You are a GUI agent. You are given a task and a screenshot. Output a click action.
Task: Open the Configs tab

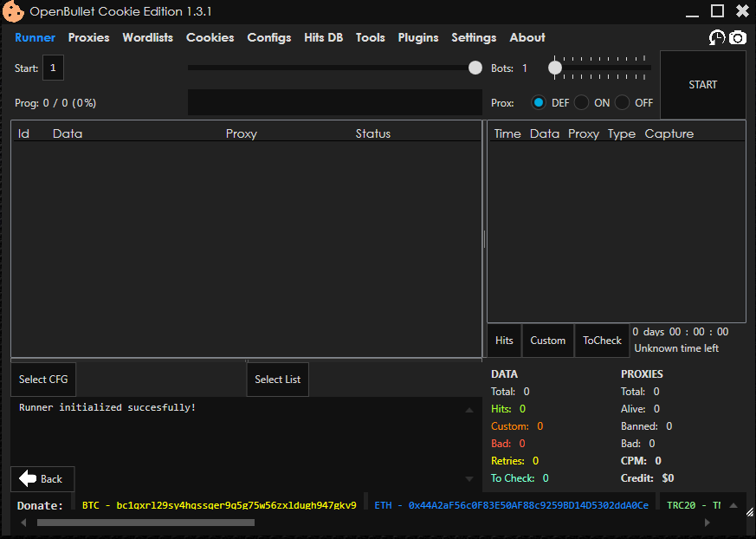pyautogui.click(x=269, y=37)
